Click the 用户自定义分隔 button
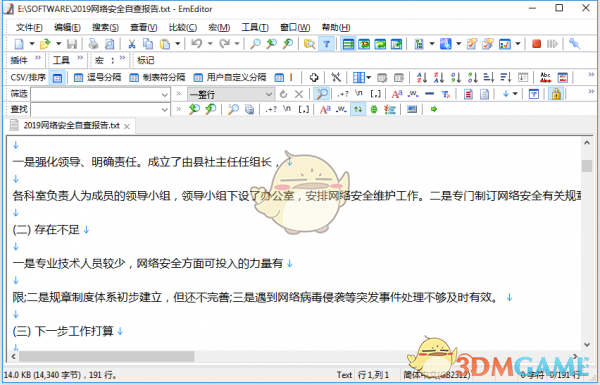The image size is (600, 385). (x=230, y=78)
